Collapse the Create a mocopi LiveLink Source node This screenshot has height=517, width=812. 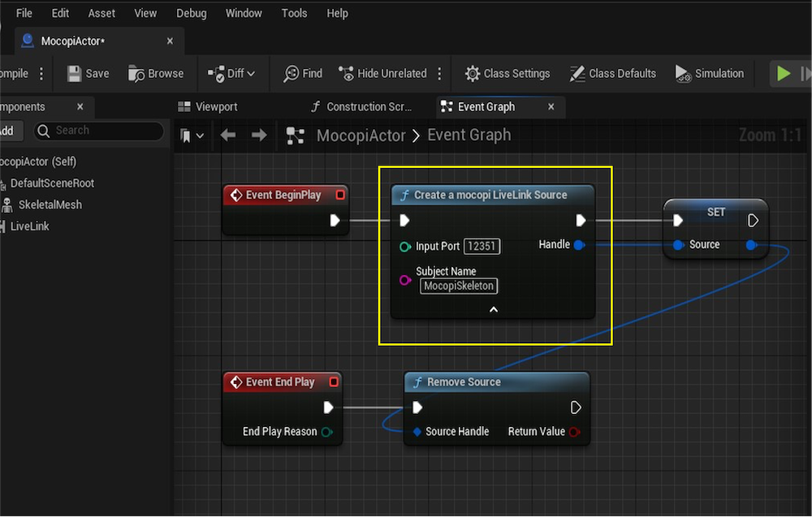click(x=493, y=309)
